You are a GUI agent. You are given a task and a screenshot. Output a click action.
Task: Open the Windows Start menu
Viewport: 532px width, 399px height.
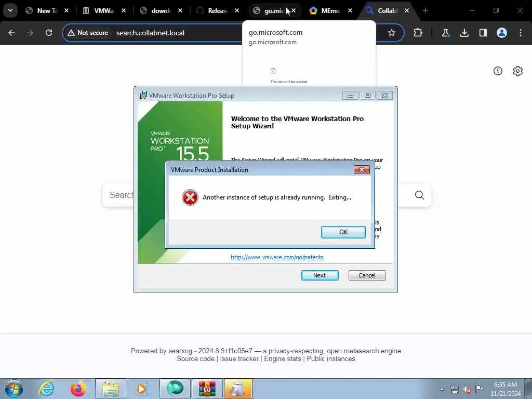[14, 389]
